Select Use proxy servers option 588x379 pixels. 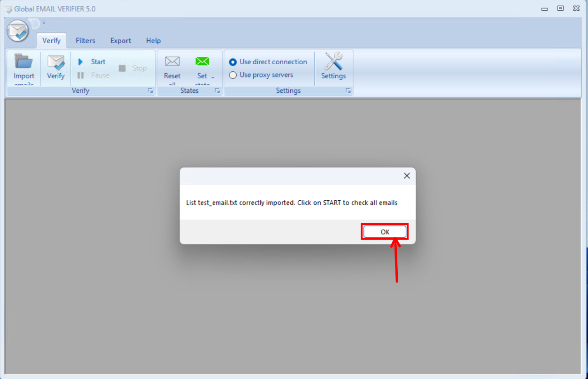(x=233, y=75)
